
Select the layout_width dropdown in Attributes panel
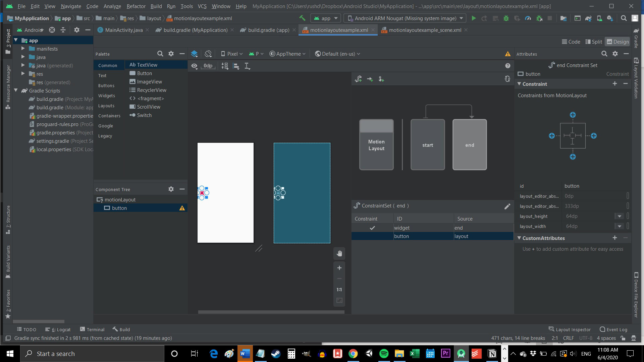coord(620,226)
